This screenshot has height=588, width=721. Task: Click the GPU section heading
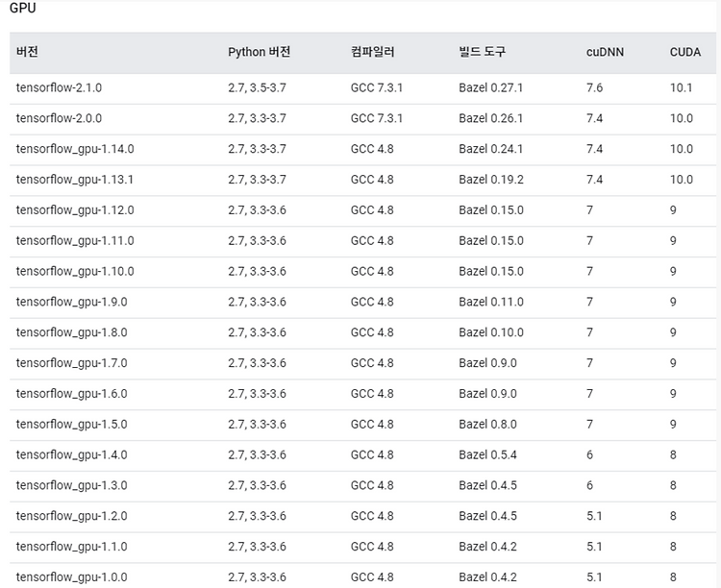click(x=22, y=8)
